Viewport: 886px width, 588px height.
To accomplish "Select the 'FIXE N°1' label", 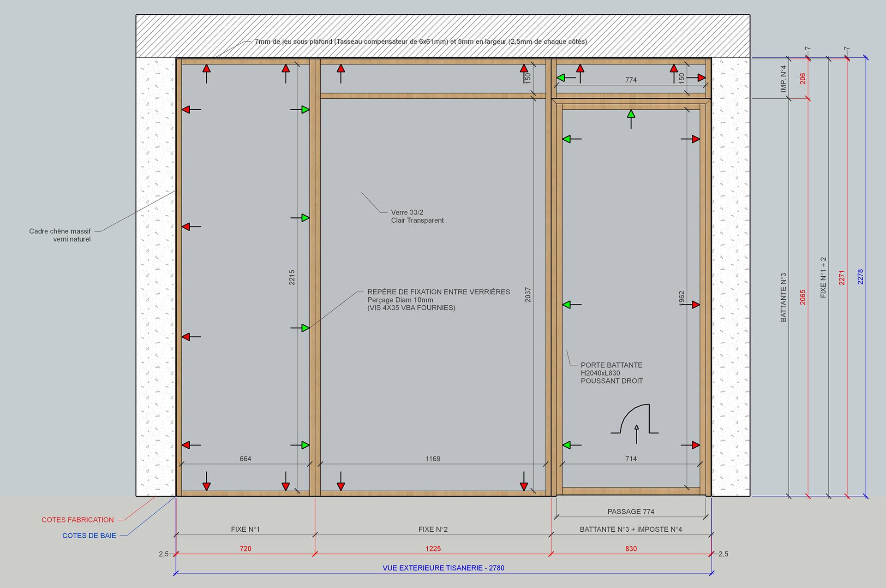I will (245, 529).
